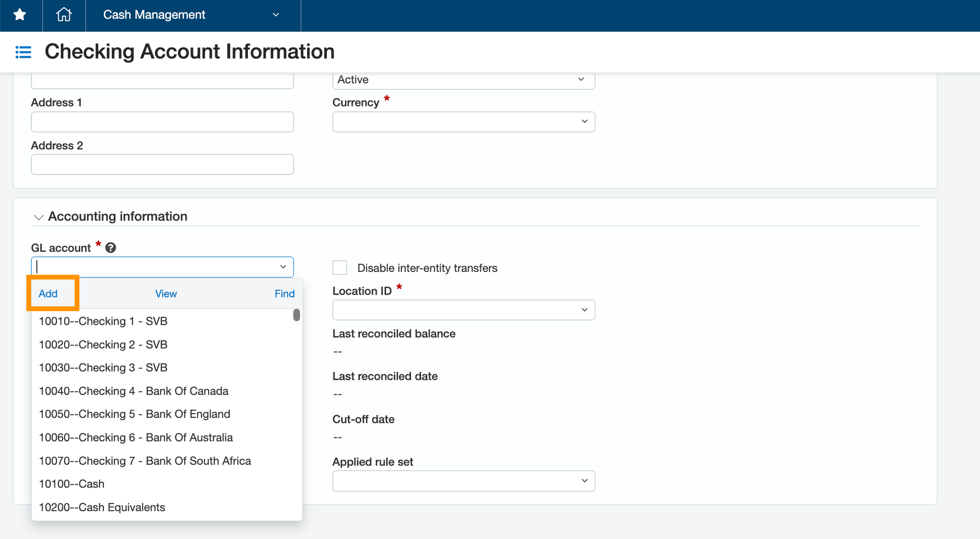This screenshot has height=539, width=980.
Task: Open the Active status dropdown
Action: pos(464,80)
